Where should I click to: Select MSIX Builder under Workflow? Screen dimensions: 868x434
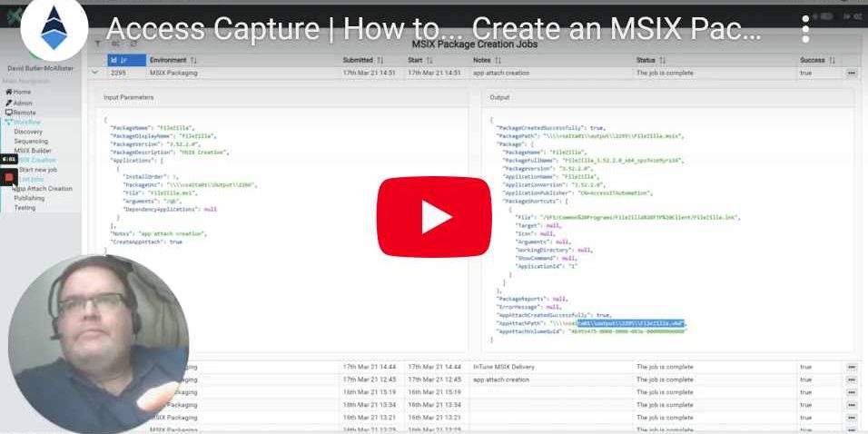pos(33,151)
